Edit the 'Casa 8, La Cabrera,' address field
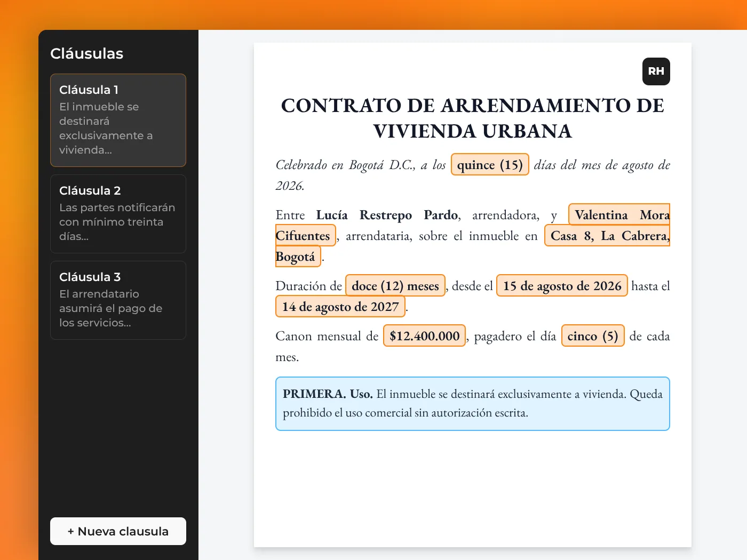 pos(607,236)
